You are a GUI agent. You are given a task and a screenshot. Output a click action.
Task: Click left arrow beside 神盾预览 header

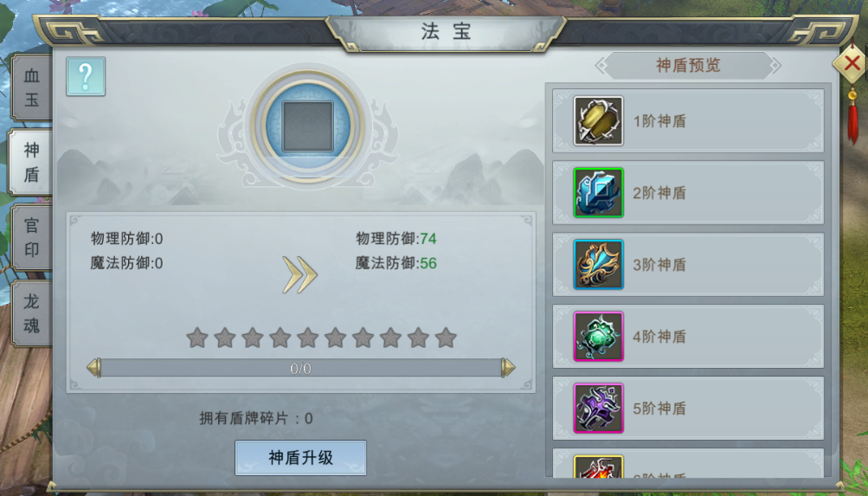pyautogui.click(x=601, y=66)
